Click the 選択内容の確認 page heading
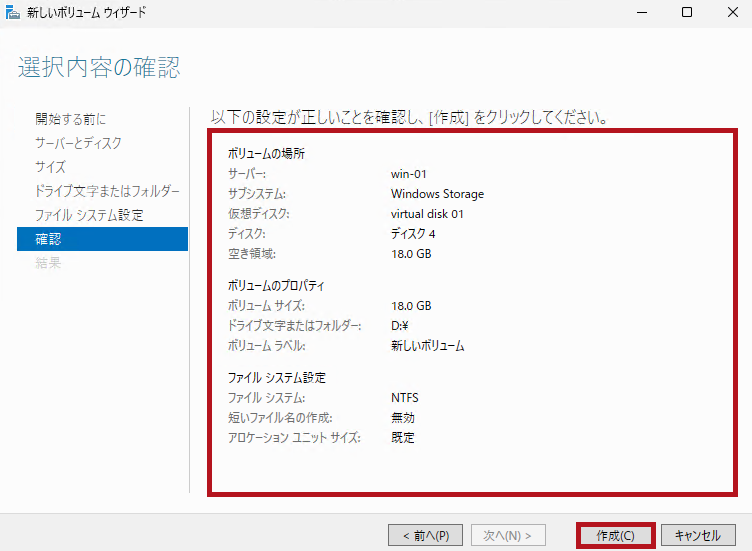Screen dimensions: 752x551 coord(99,68)
